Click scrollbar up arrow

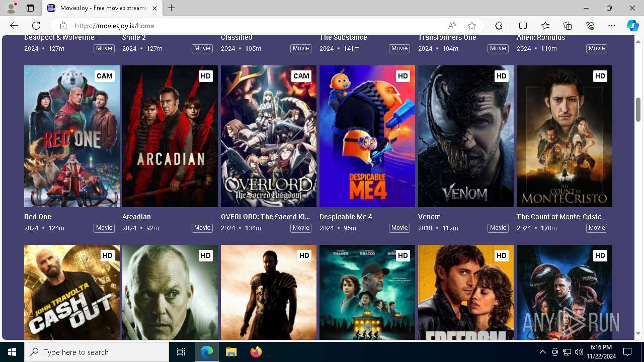638,41
